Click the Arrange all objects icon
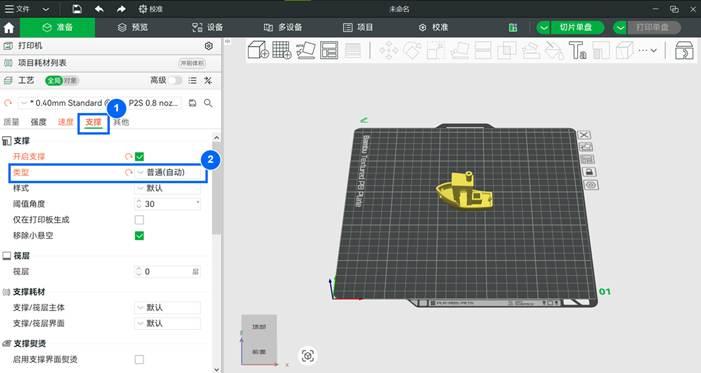The width and height of the screenshot is (701, 373). pyautogui.click(x=329, y=50)
